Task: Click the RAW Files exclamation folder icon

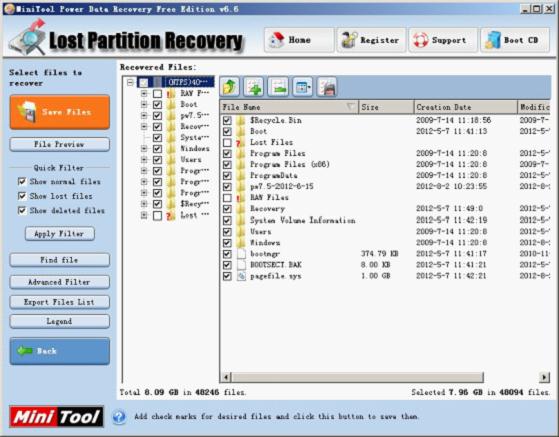Action: [x=241, y=198]
